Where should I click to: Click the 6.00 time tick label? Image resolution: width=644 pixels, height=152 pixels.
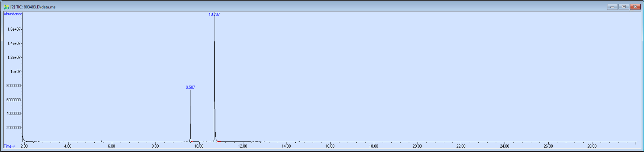111,146
